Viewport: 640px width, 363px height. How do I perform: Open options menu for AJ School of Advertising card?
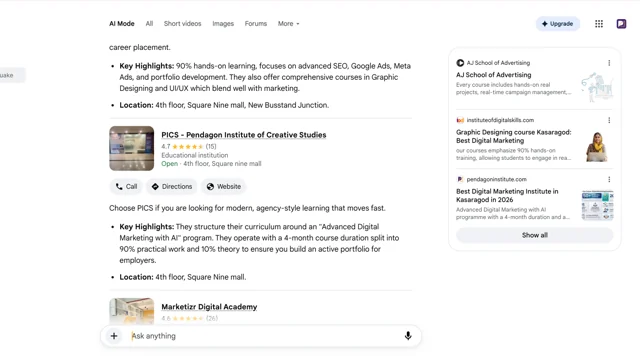tap(609, 63)
